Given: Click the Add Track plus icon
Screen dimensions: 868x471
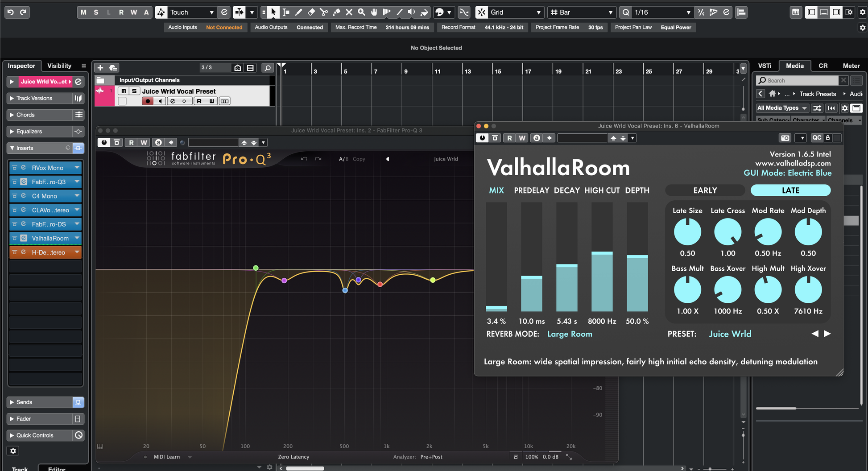Looking at the screenshot, I should coord(100,68).
